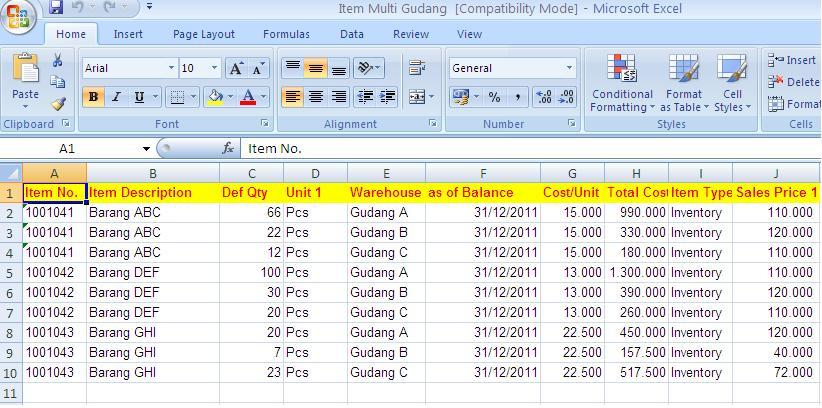Click the Insert Function fx button
822x408 pixels.
(x=228, y=148)
